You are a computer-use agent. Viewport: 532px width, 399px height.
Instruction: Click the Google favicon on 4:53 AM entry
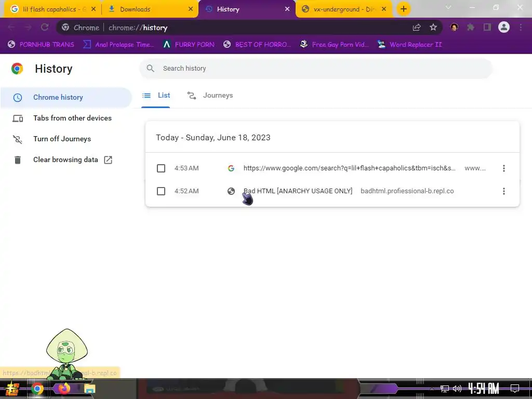click(231, 168)
